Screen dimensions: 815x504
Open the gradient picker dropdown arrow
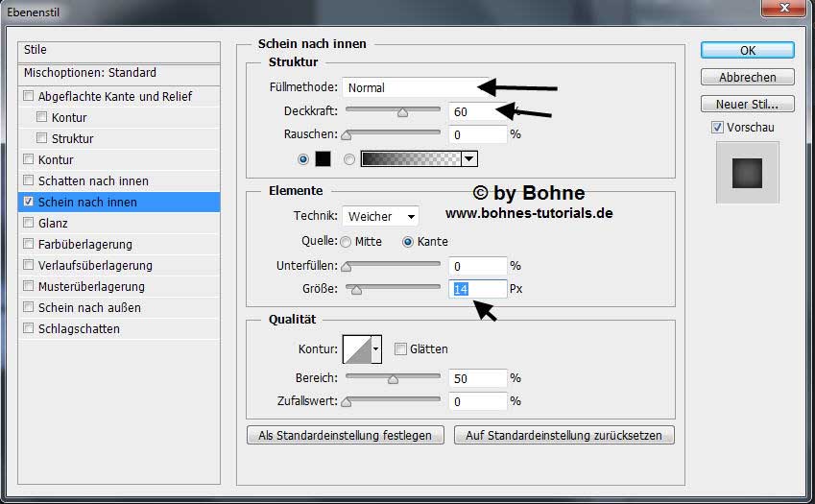click(469, 159)
